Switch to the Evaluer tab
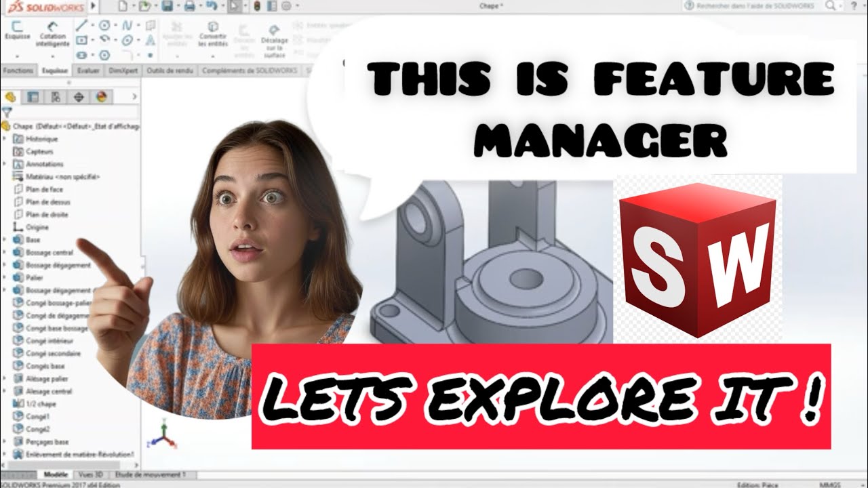Viewport: 868px width, 488px height. pos(88,70)
